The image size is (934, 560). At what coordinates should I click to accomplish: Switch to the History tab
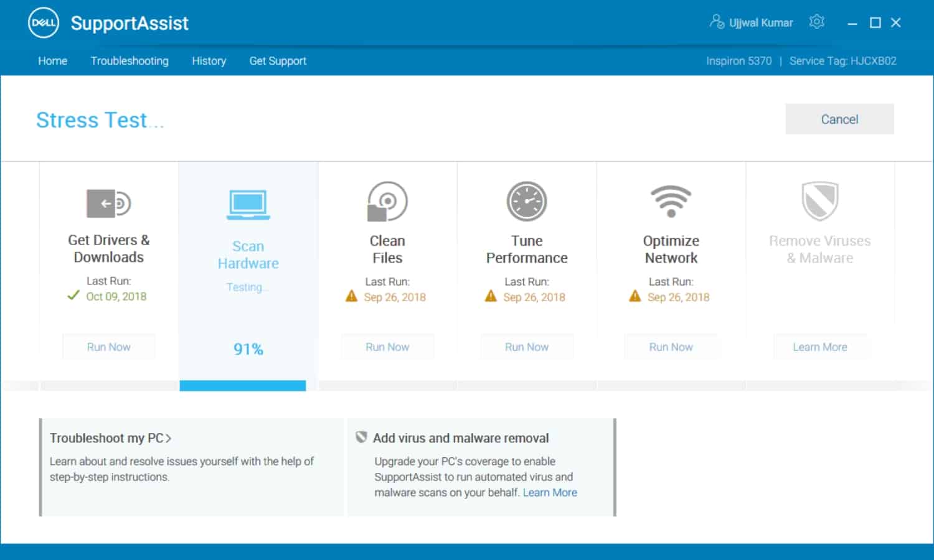209,61
